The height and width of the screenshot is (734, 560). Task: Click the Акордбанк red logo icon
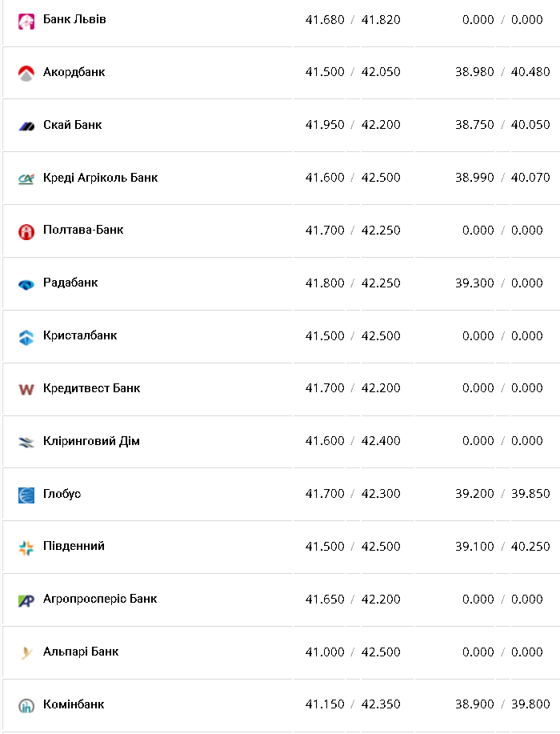[x=26, y=73]
